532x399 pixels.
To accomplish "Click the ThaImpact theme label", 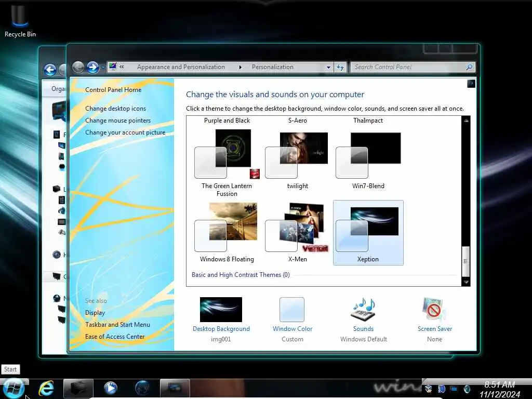I will click(x=368, y=121).
